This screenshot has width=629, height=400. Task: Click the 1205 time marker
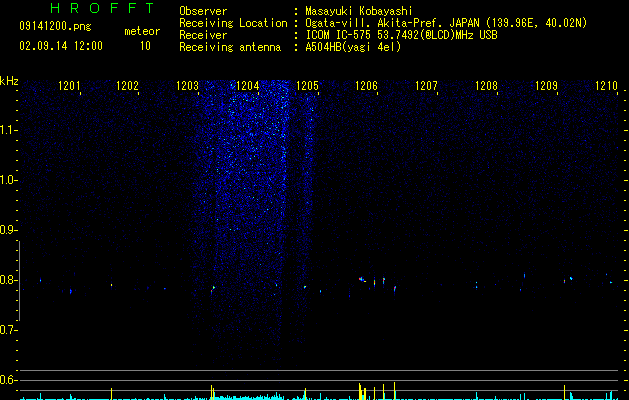point(307,86)
